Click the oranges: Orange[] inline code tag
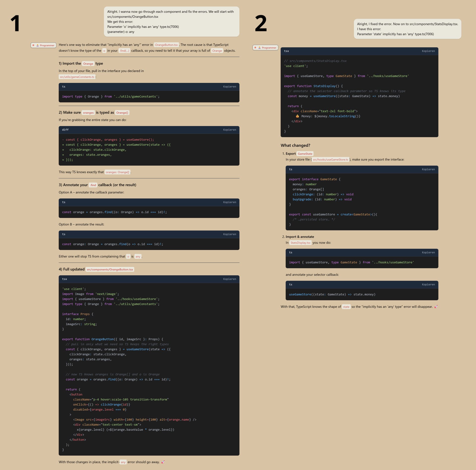This screenshot has width=476, height=470. (x=117, y=172)
